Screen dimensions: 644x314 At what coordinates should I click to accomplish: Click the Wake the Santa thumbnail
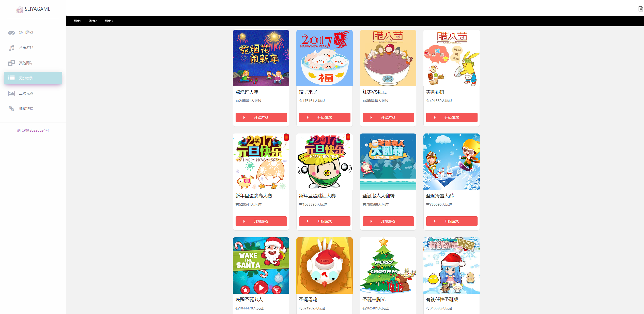coord(261,265)
